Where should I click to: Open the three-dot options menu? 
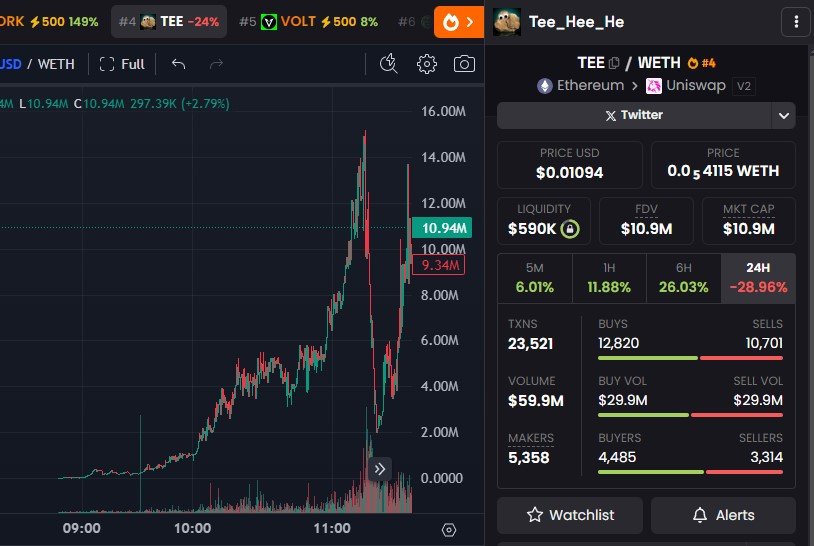pos(796,22)
